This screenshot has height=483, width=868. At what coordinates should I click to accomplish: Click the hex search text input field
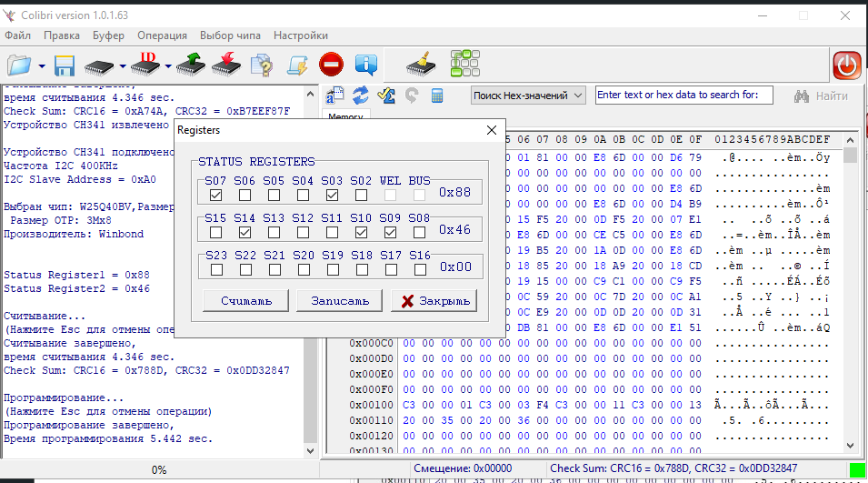[x=683, y=95]
